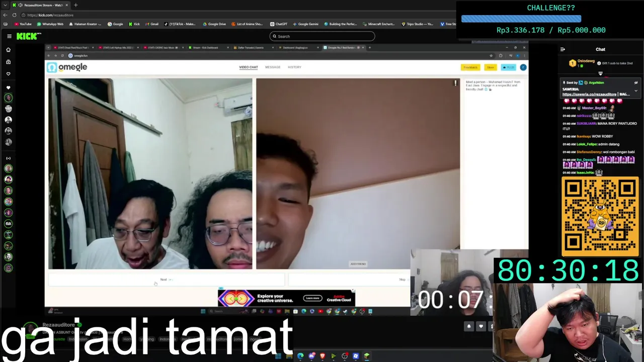The image size is (644, 362).
Task: Click username Master_Boy69 in chat
Action: tap(594, 108)
